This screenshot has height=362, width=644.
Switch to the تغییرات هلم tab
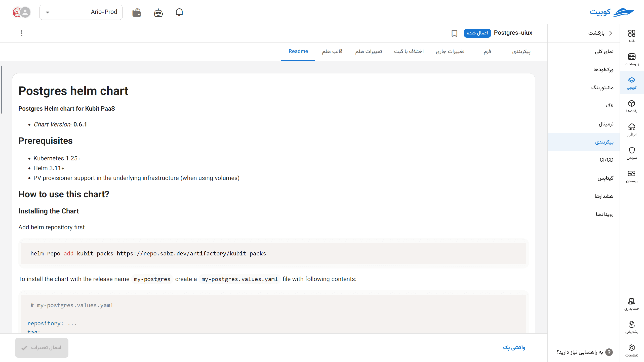point(369,51)
